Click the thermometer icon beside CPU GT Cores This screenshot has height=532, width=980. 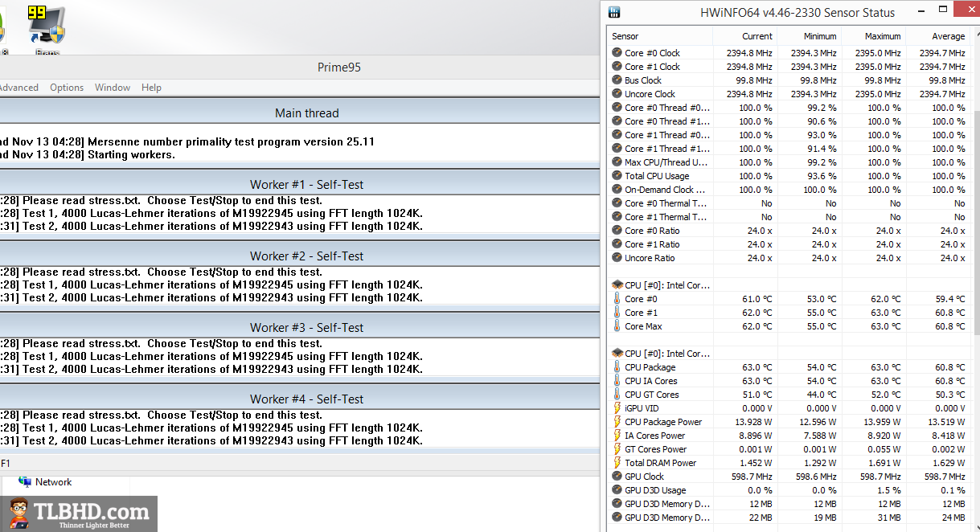pyautogui.click(x=617, y=395)
